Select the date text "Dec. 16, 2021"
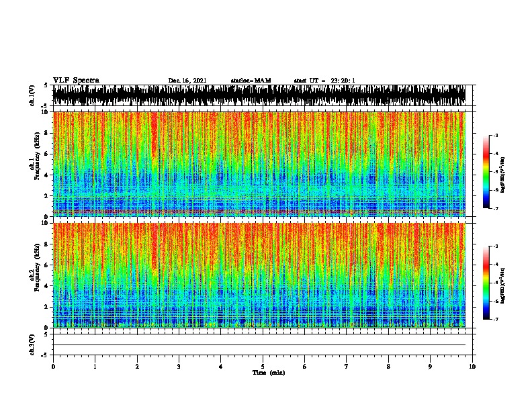 pos(187,81)
